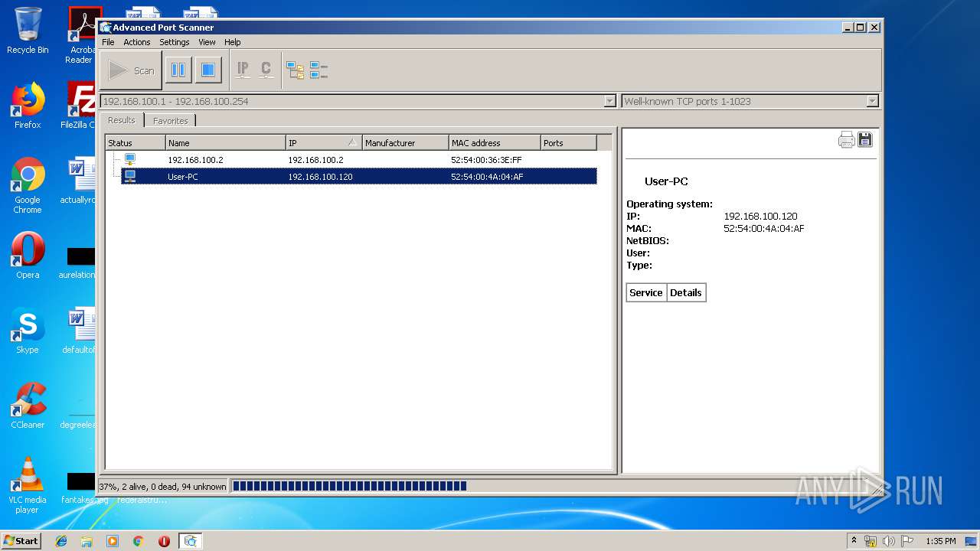This screenshot has width=980, height=551.
Task: Open CCleaner desktop shortcut
Action: [x=28, y=406]
